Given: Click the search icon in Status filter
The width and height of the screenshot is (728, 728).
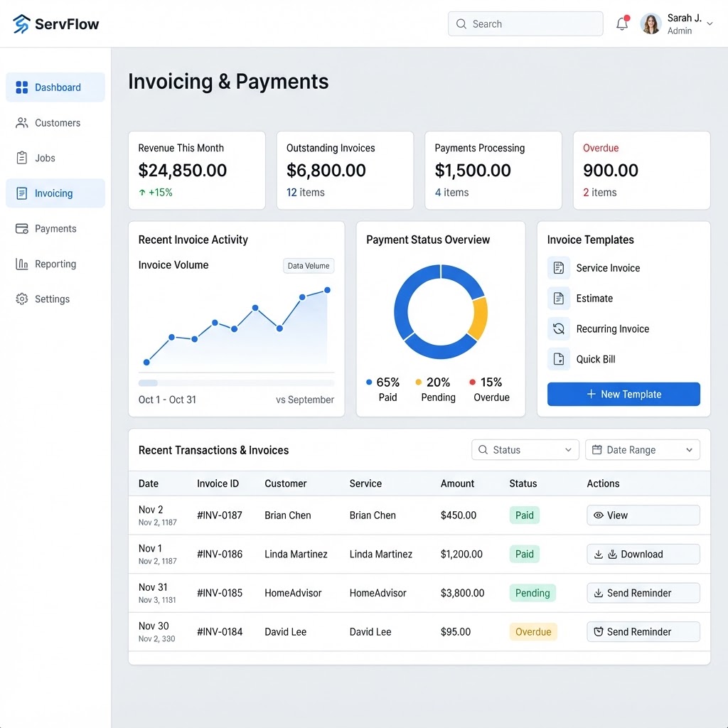Looking at the screenshot, I should [x=483, y=449].
